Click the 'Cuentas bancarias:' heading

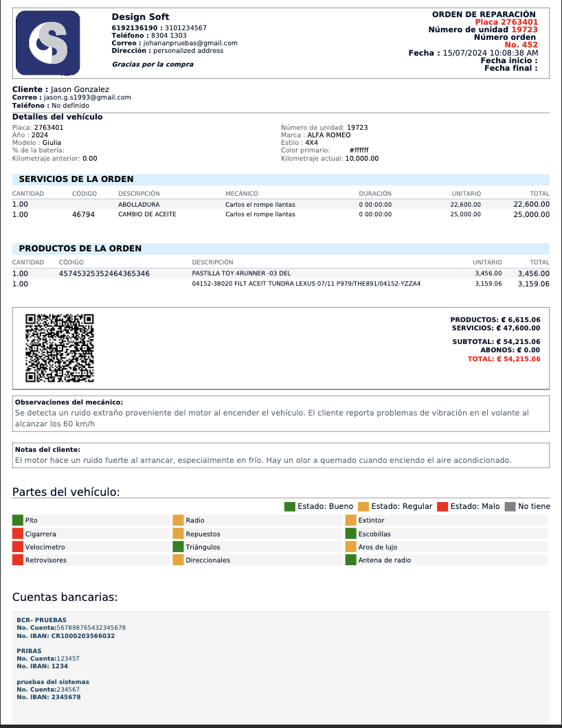(x=65, y=597)
